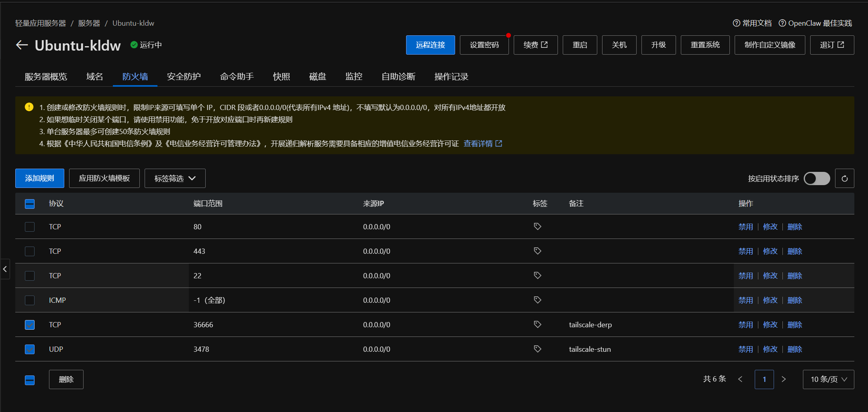Click the 添加规则 button
Viewport: 868px width, 412px height.
[39, 178]
